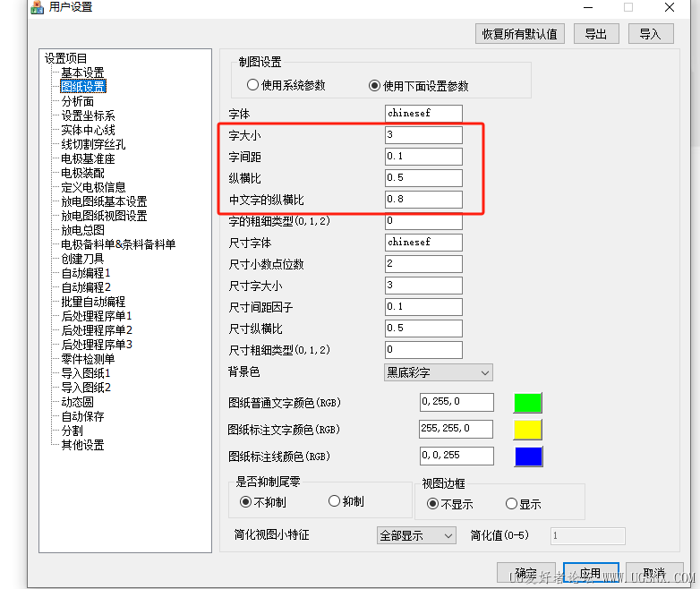Select 定义电极信息 tree item
This screenshot has height=589, width=700.
[x=93, y=187]
